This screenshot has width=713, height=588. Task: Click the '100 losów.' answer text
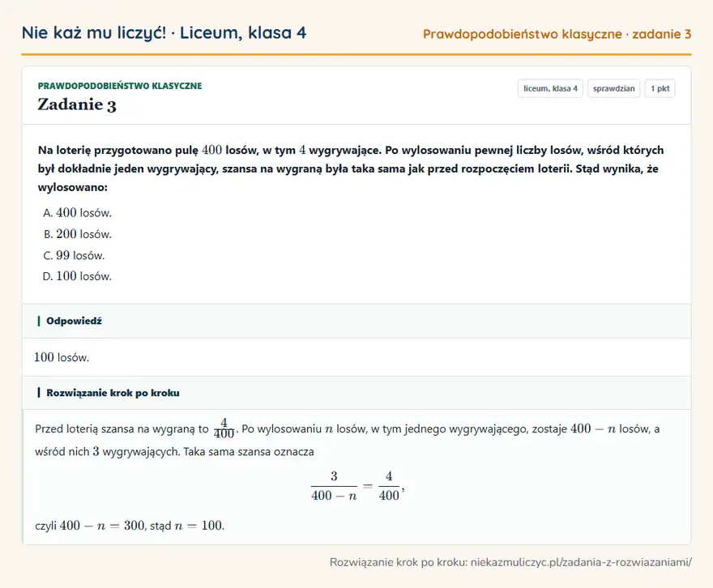pyautogui.click(x=62, y=357)
